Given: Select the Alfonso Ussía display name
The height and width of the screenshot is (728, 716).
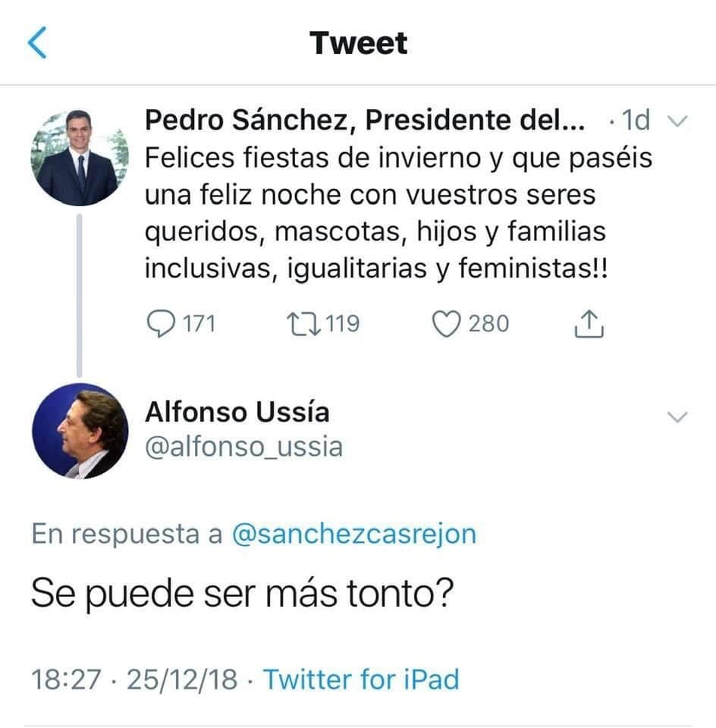Looking at the screenshot, I should [x=237, y=413].
